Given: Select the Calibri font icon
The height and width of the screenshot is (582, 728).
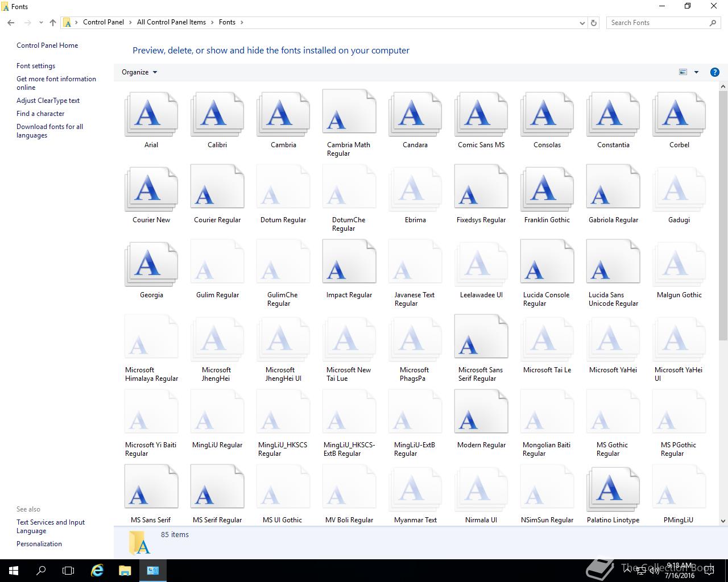Looking at the screenshot, I should (x=217, y=115).
